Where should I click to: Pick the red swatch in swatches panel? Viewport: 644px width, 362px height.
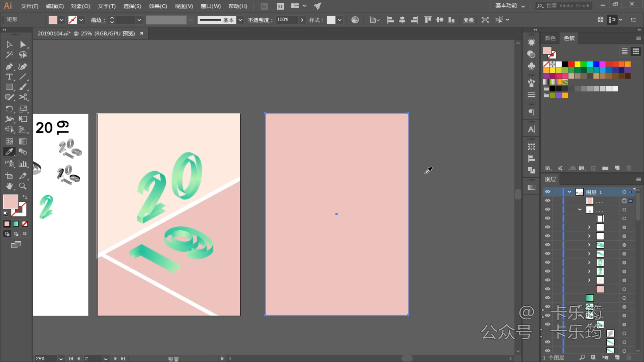[571, 64]
